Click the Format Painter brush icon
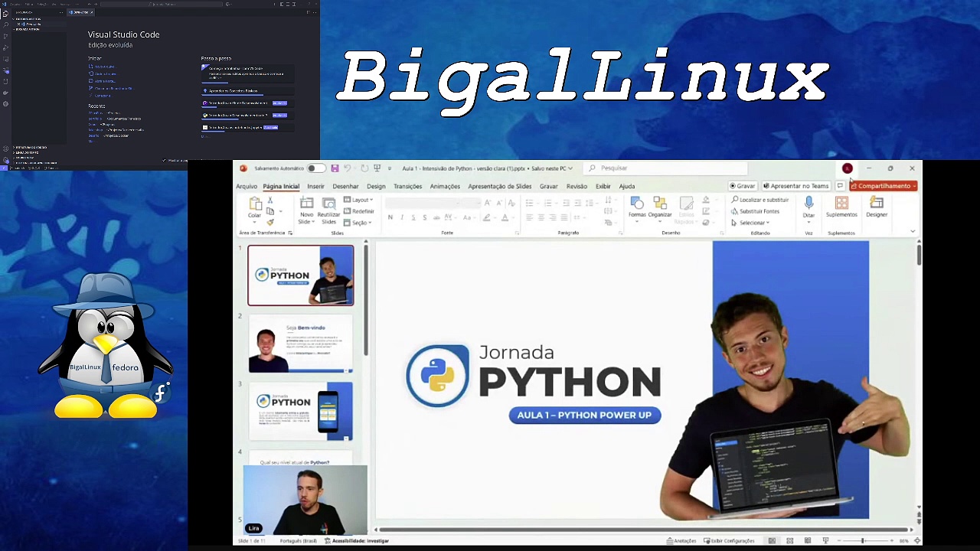 click(269, 222)
